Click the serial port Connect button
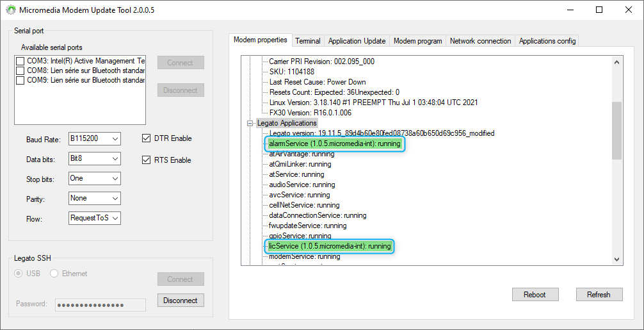The width and height of the screenshot is (644, 330). click(x=181, y=63)
